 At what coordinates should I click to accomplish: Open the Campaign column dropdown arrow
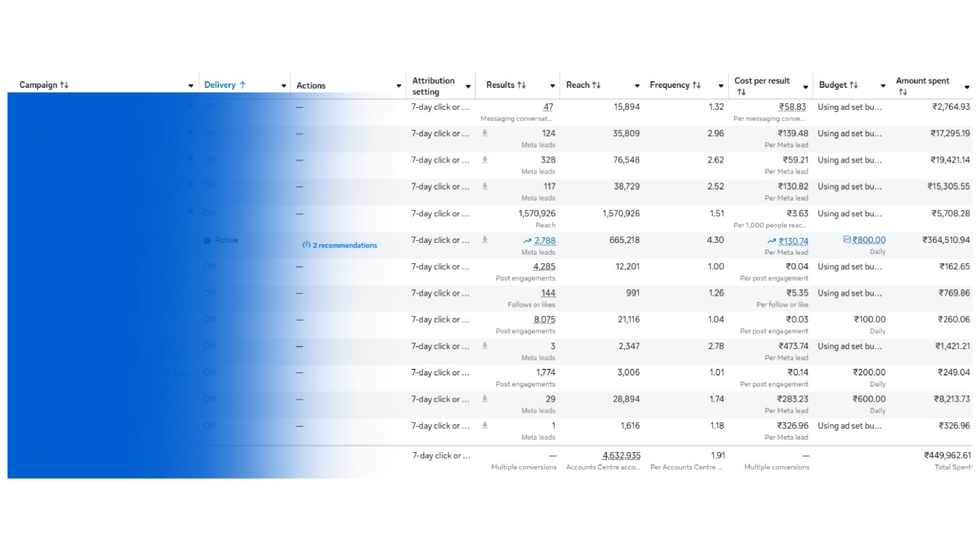point(190,86)
